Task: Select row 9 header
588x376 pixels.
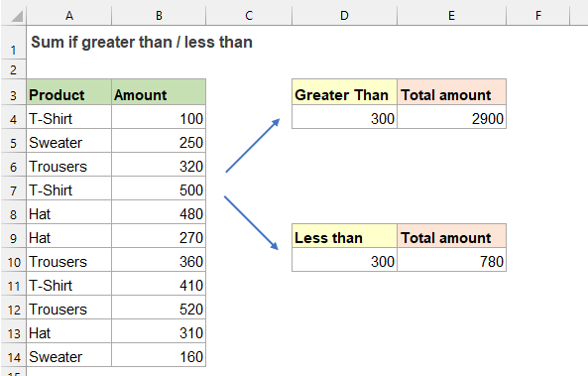Action: click(14, 236)
